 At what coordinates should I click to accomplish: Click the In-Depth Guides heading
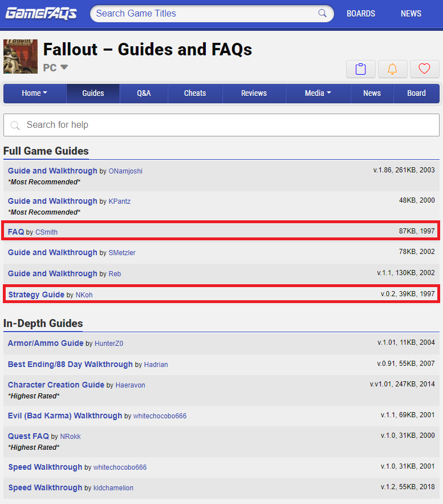click(43, 324)
